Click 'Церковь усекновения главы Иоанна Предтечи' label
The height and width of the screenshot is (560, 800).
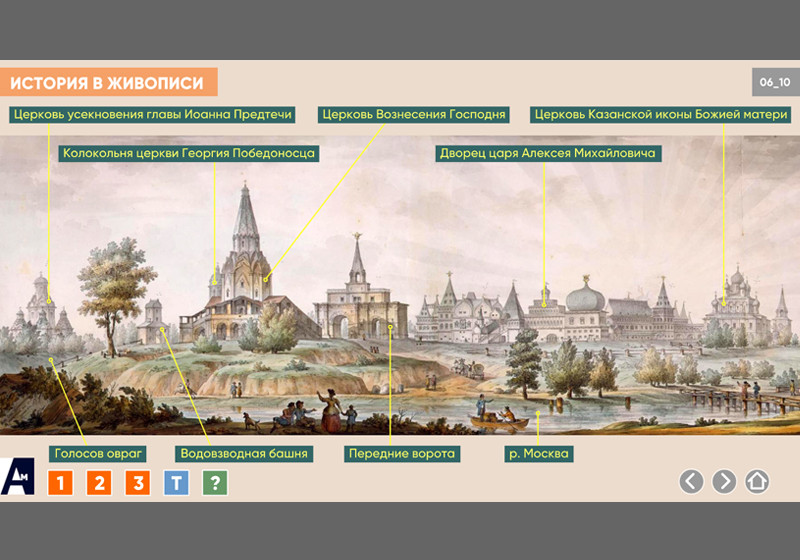tap(153, 115)
